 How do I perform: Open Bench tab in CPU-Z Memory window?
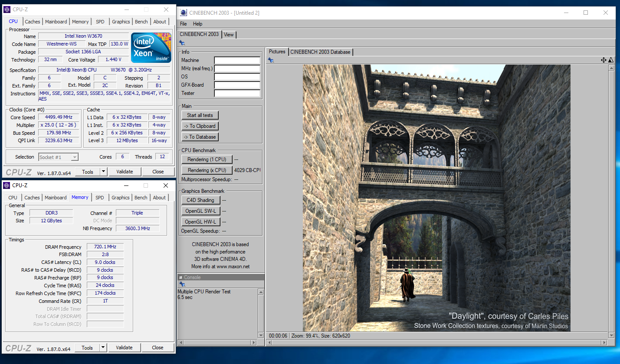tap(141, 198)
